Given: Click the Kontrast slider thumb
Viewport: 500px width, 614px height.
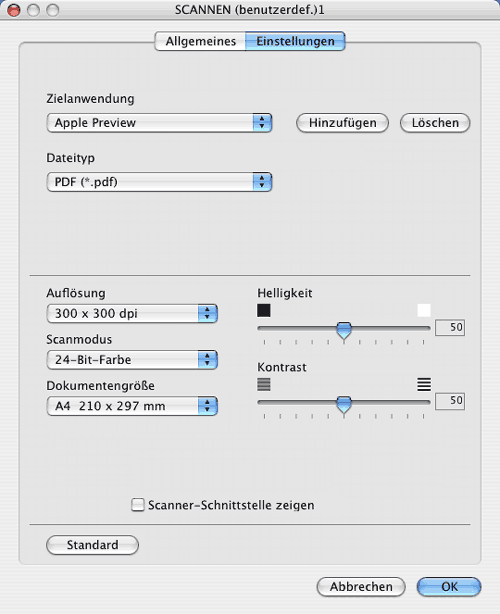Looking at the screenshot, I should pos(344,404).
